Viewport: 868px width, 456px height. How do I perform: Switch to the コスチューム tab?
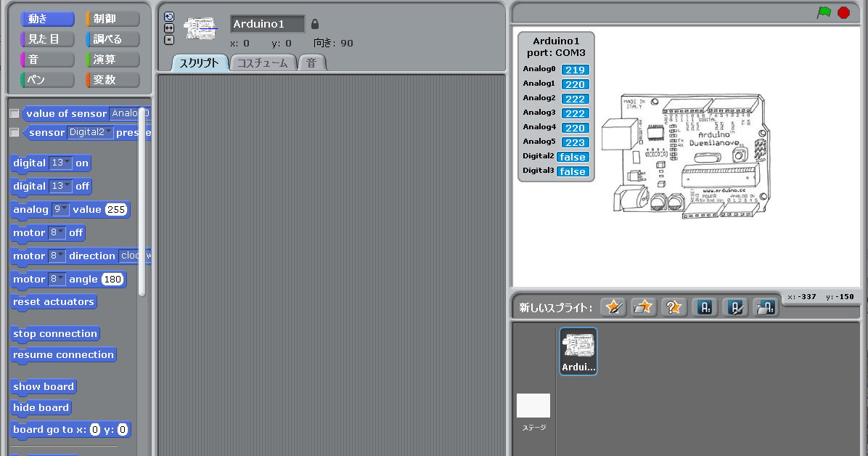(x=263, y=62)
